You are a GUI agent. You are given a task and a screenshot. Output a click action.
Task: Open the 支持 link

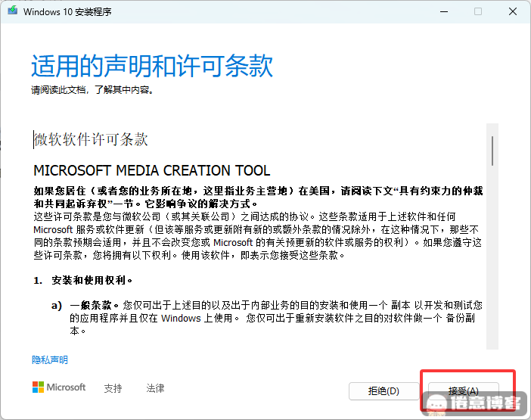pos(113,388)
